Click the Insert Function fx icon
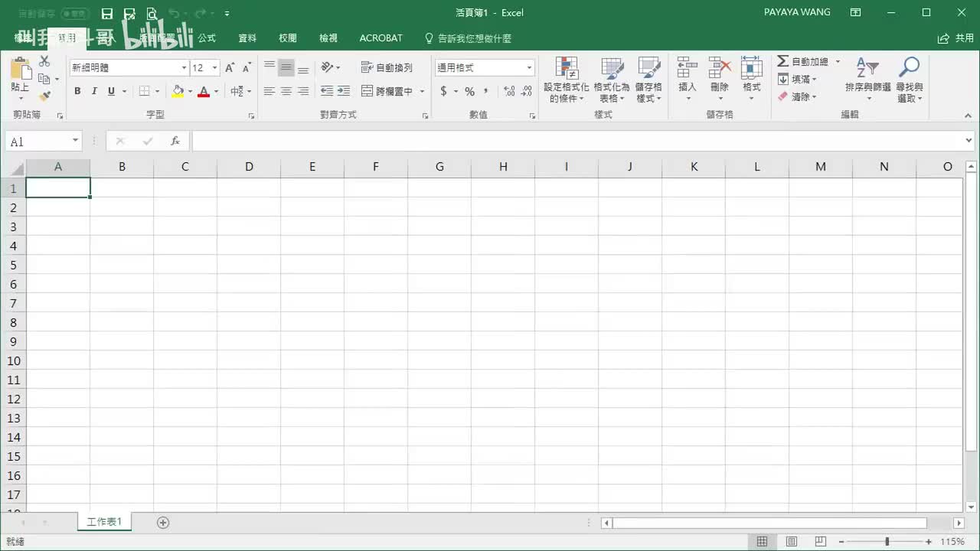 pyautogui.click(x=175, y=142)
